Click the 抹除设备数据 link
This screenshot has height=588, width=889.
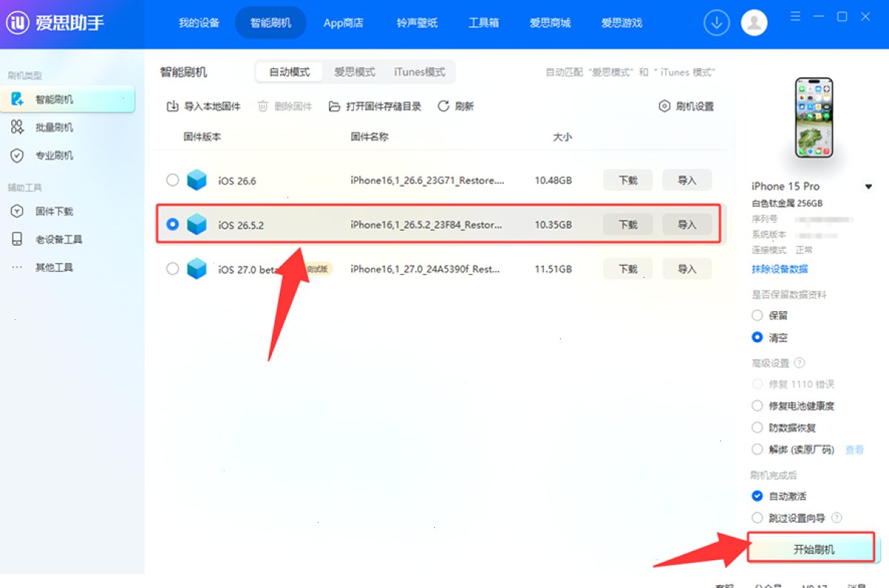pos(780,269)
